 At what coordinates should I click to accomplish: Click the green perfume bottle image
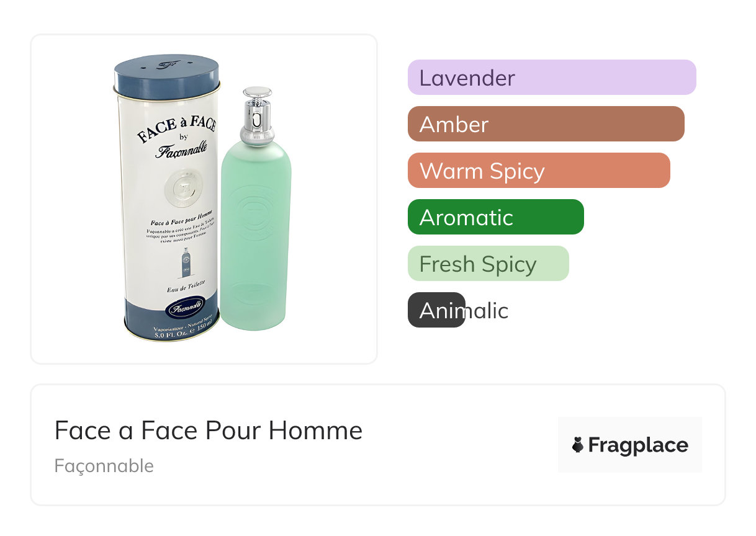[x=255, y=236]
